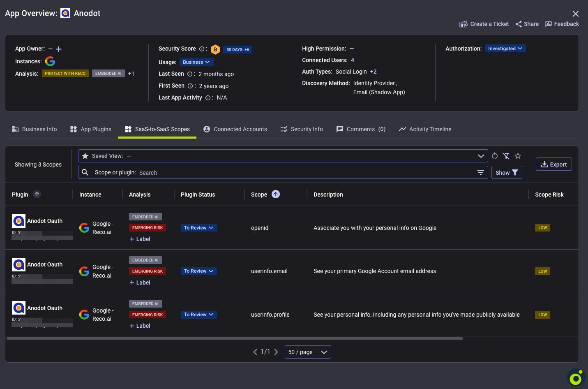The height and width of the screenshot is (389, 588).
Task: Click Google icon in userinfo.email row
Action: point(84,271)
